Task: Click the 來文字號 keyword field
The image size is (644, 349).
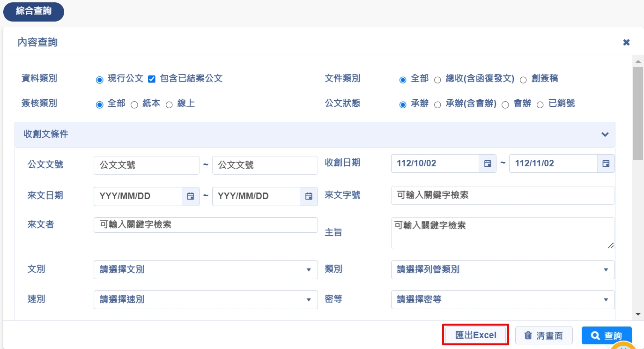Action: [503, 195]
